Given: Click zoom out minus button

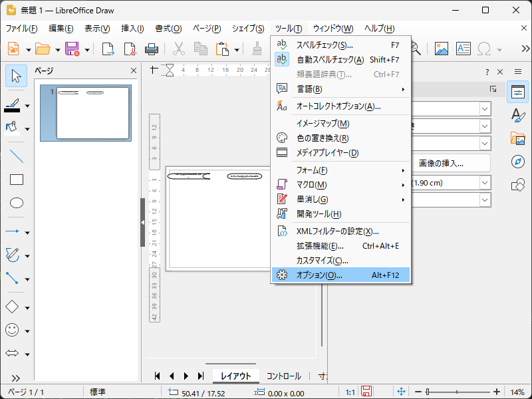Looking at the screenshot, I should (x=418, y=392).
